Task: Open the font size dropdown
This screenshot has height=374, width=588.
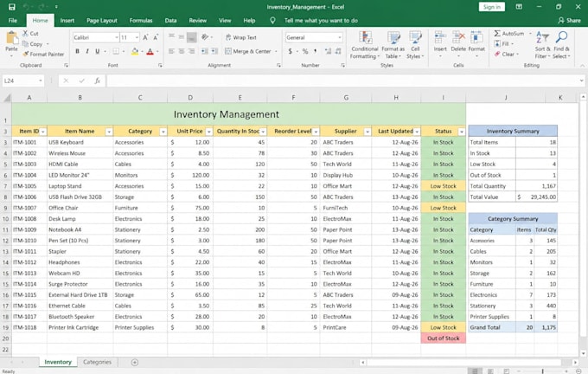Action: click(x=137, y=37)
